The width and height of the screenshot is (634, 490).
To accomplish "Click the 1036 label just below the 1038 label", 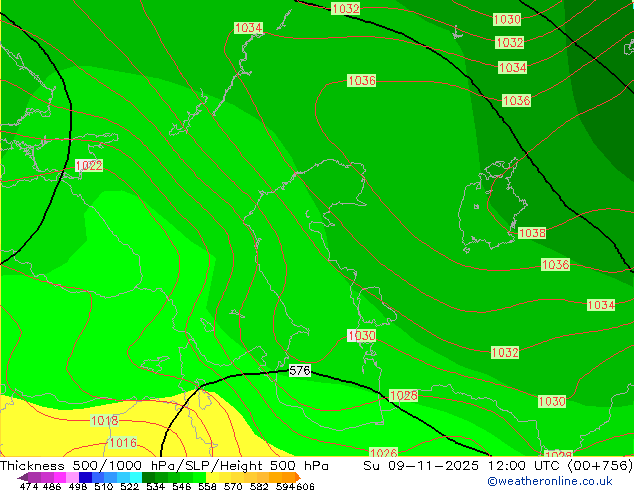I will pos(555,264).
